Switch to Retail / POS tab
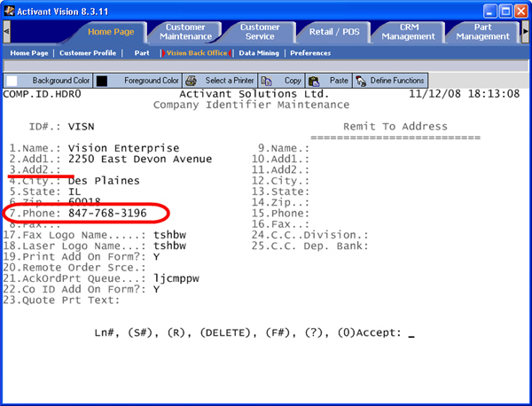This screenshot has height=406, width=532. (x=334, y=32)
